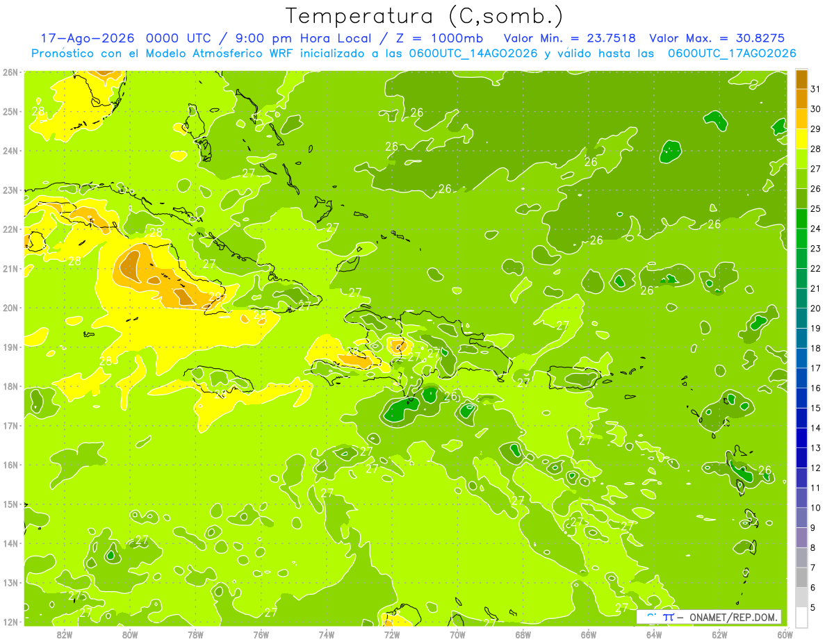834x644 pixels.
Task: Click the dark orange legend swatch above 31
Action: (x=801, y=80)
